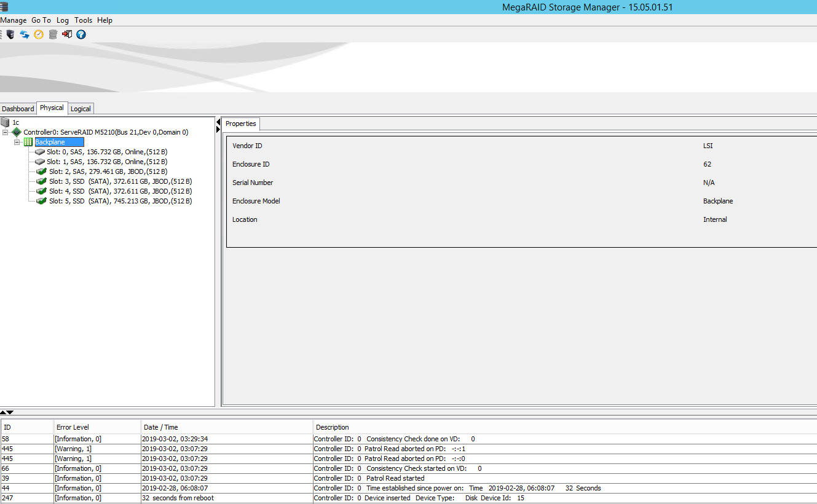Select log entry 'Consistency Check started on VD'

[x=408, y=468]
